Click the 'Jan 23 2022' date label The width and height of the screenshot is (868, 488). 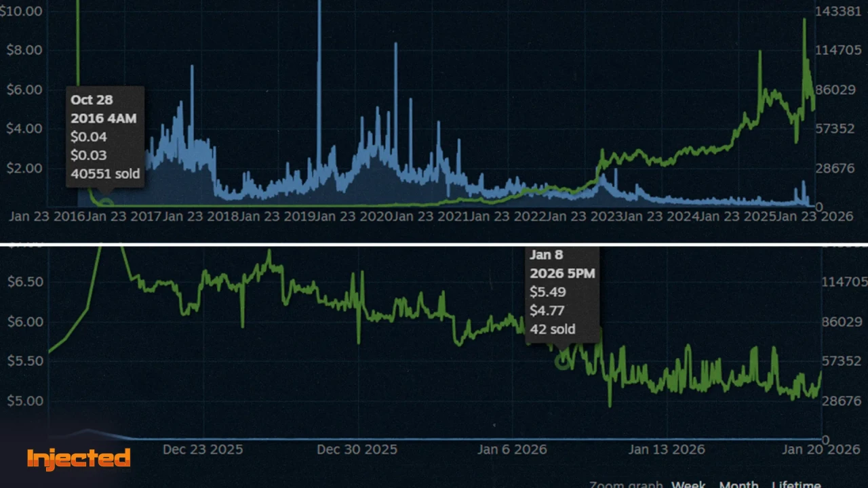click(x=508, y=217)
